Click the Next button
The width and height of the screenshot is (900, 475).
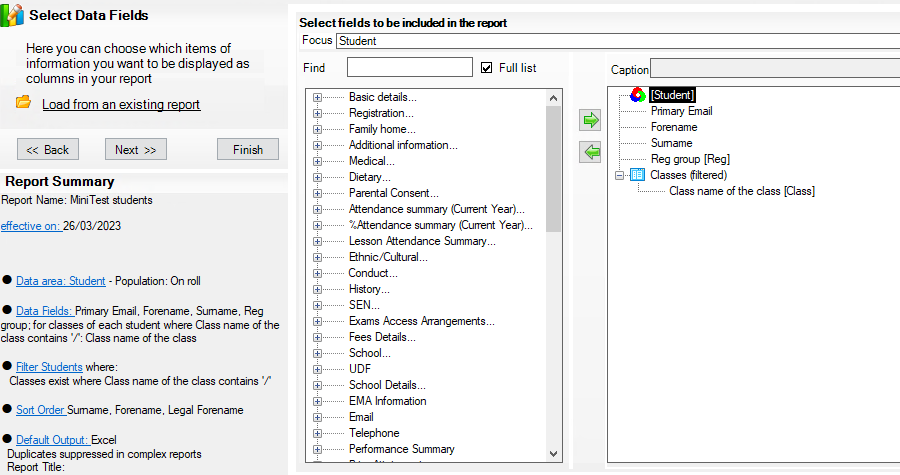click(135, 149)
